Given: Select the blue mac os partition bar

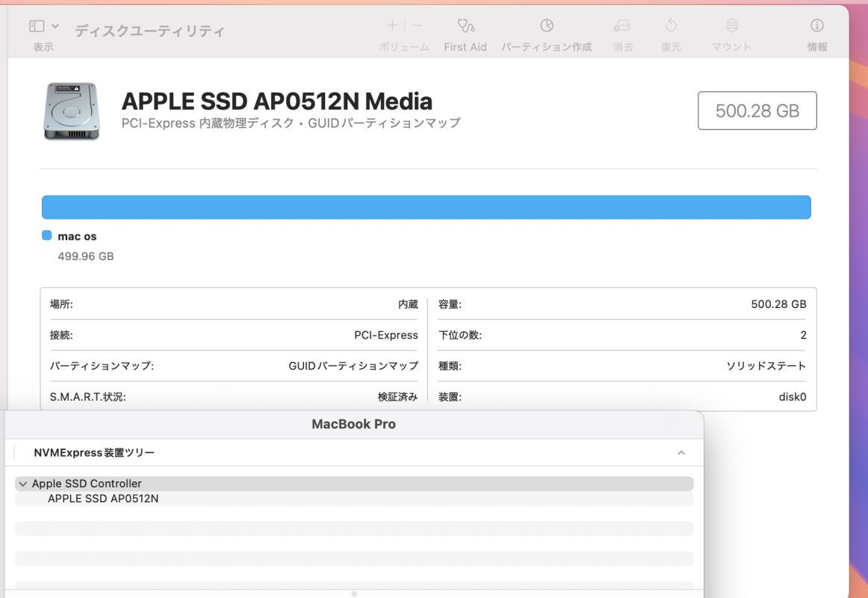Looking at the screenshot, I should coord(427,207).
